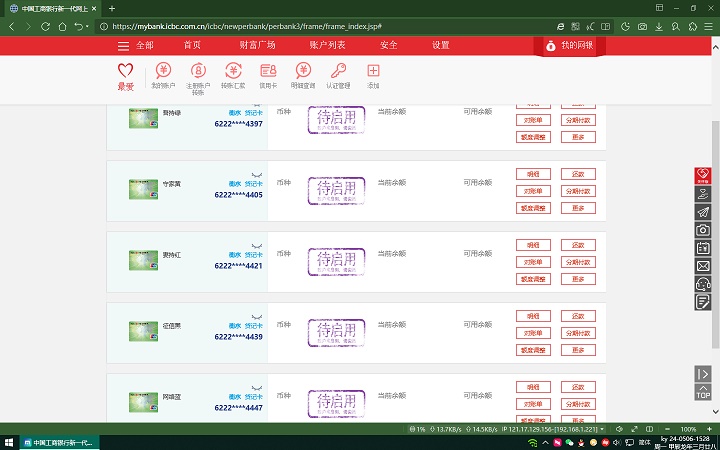Expand the 我的网银 dropdown
Image resolution: width=720 pixels, height=450 pixels.
[x=569, y=46]
